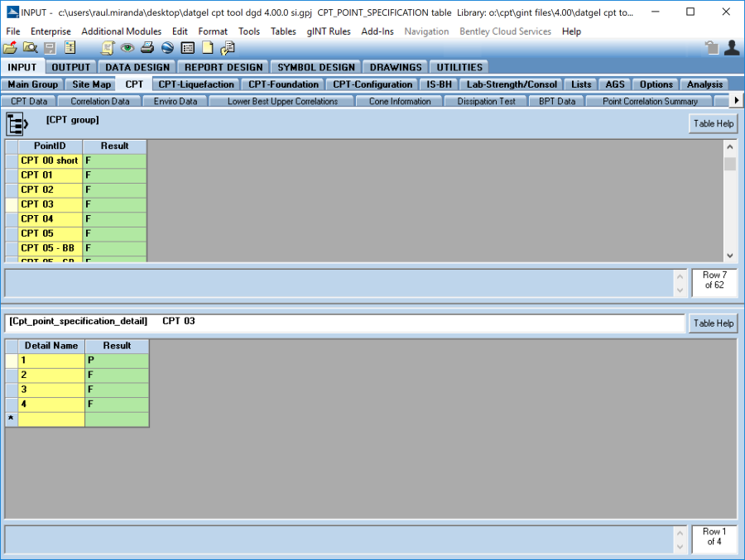Click the empty new Detail Name cell
This screenshot has width=745, height=560.
tap(51, 419)
